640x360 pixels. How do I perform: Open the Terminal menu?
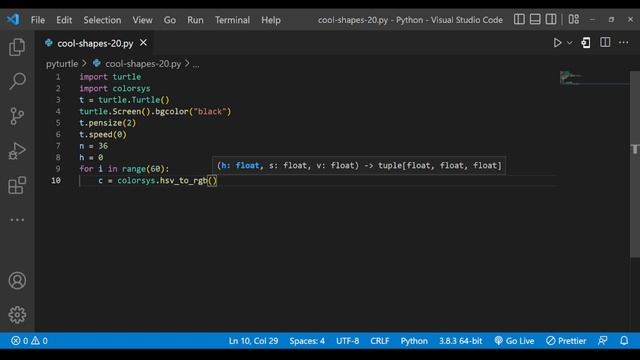pyautogui.click(x=232, y=20)
